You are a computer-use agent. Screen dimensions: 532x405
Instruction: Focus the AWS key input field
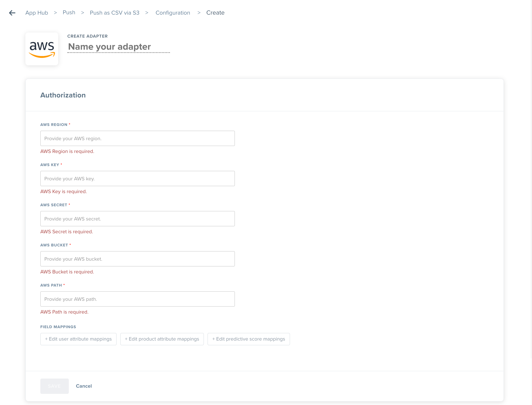137,179
